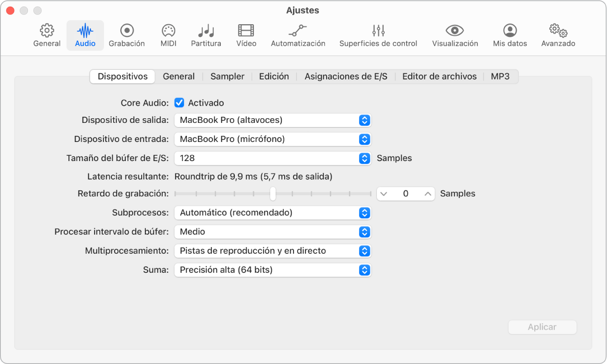This screenshot has width=607, height=364.
Task: Open Superficies de control settings
Action: [x=378, y=35]
